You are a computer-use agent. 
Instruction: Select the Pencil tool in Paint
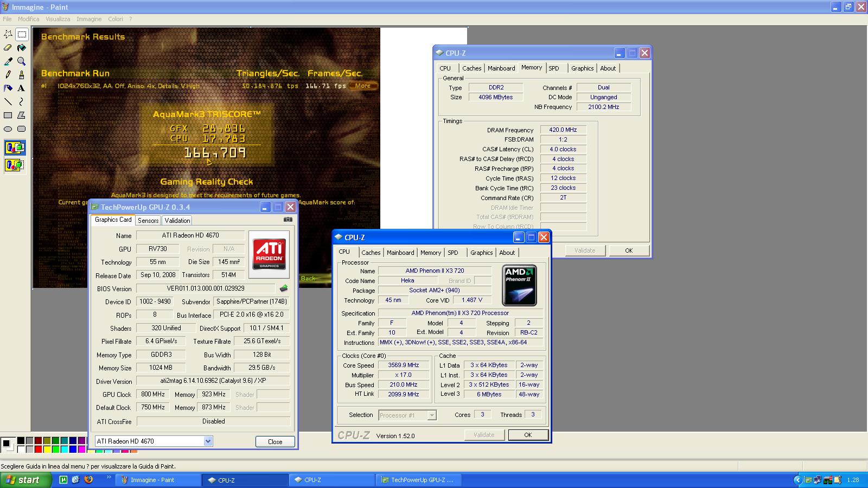8,75
